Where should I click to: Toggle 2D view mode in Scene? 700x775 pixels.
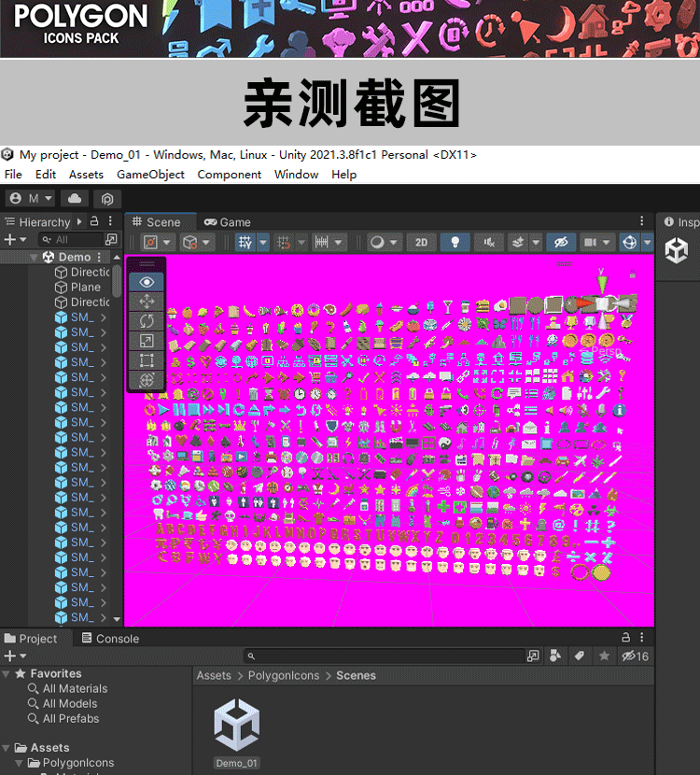click(421, 243)
